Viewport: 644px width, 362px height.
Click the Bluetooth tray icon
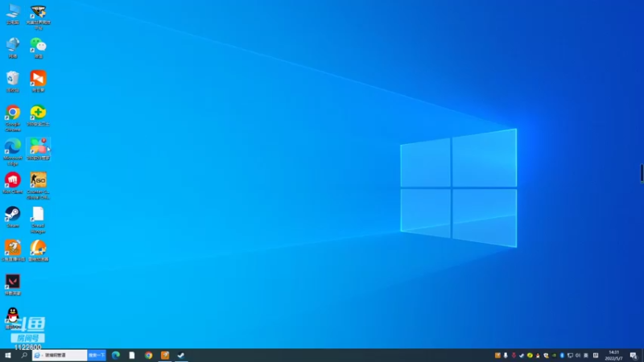(562, 356)
